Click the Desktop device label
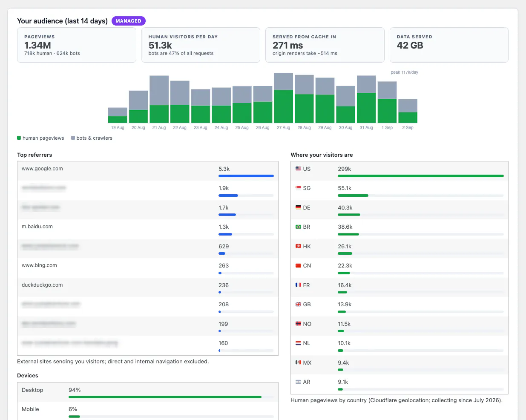 pos(32,390)
